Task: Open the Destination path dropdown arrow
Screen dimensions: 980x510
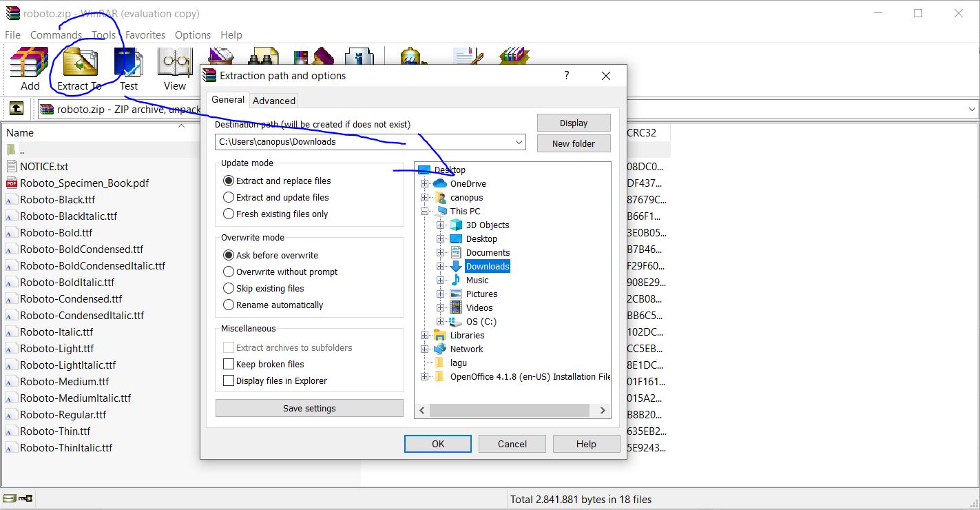Action: coord(519,142)
